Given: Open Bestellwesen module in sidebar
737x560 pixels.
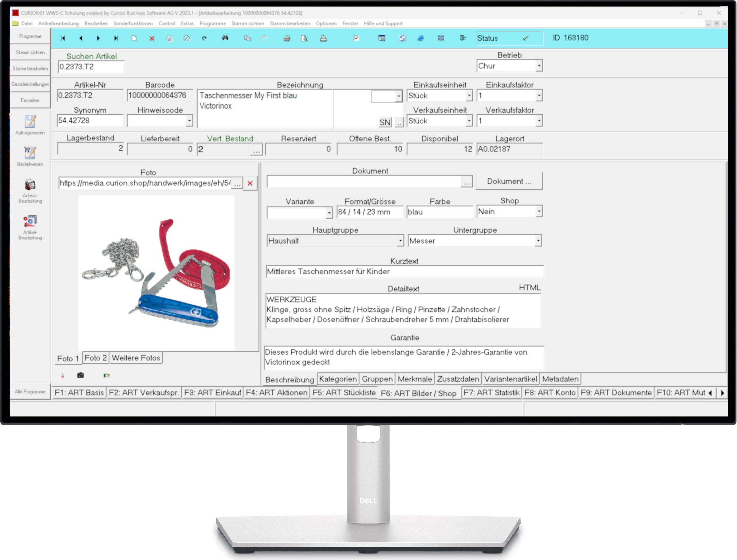Looking at the screenshot, I should pos(30,156).
